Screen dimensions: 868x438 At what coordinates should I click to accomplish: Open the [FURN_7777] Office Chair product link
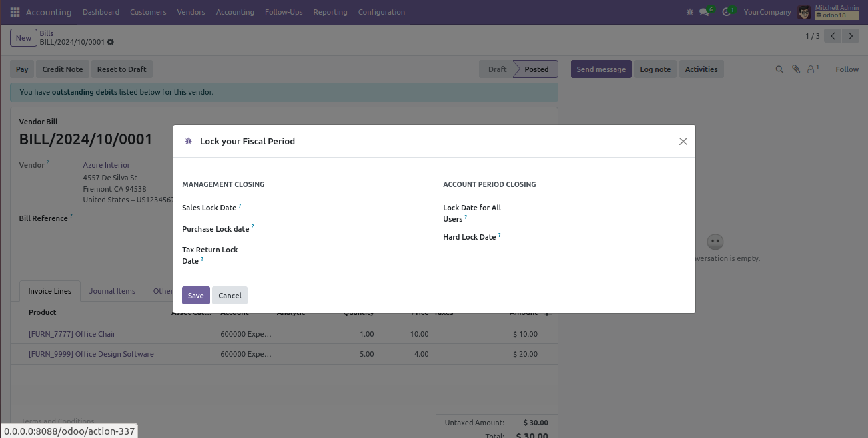pos(72,334)
